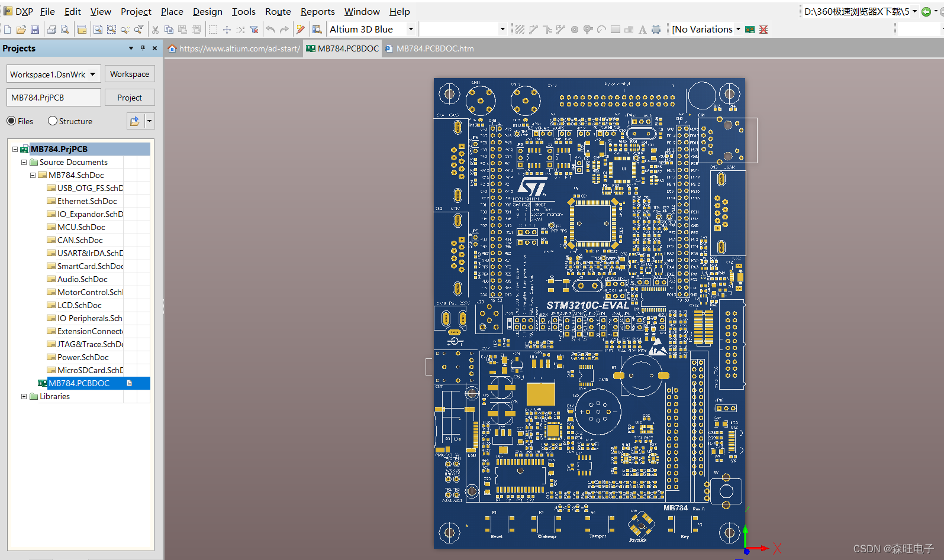Activate Select Inside Area tool

(x=213, y=30)
